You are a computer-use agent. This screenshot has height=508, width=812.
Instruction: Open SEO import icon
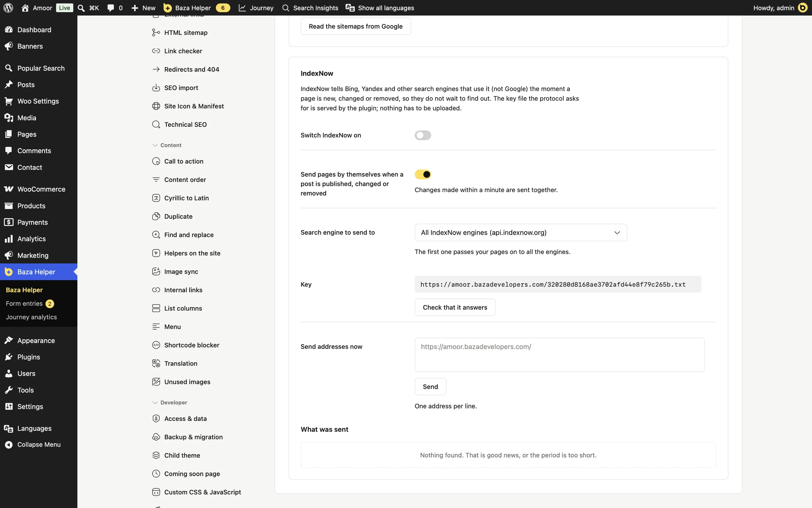pos(156,87)
